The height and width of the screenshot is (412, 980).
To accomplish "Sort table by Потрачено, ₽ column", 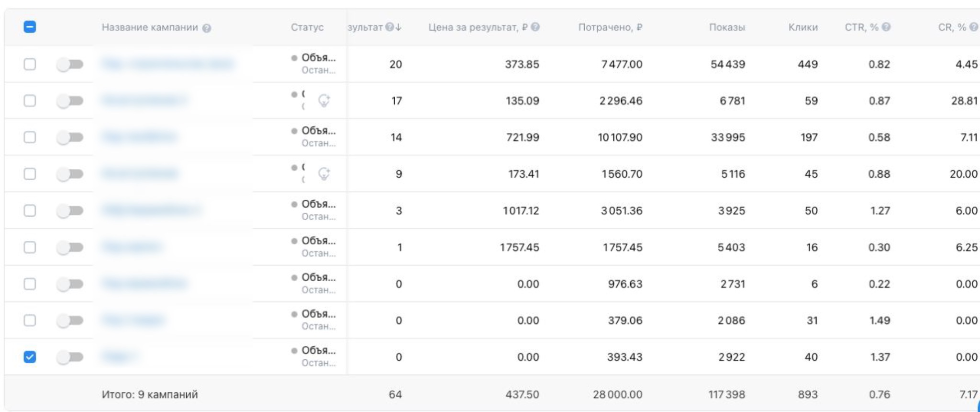I will point(610,27).
